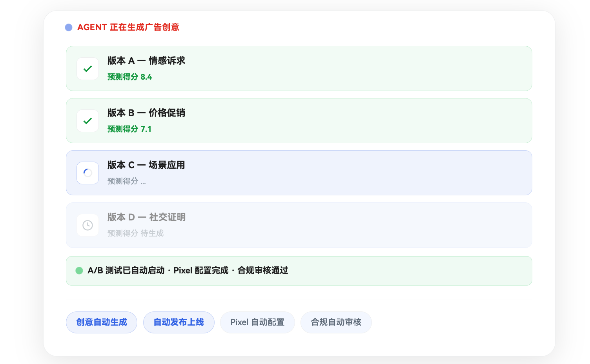Expand the 版本 D — 社交证明 card
Viewport: 590px width, 364px height.
click(x=299, y=225)
